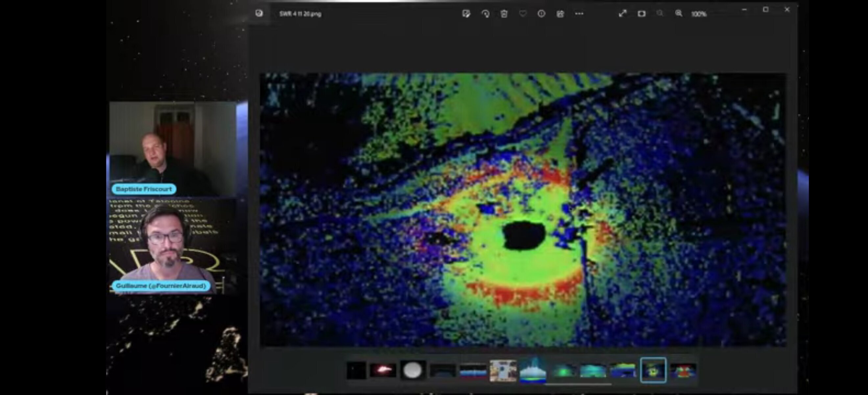The height and width of the screenshot is (395, 868).
Task: Select the gray moon disc thumbnail
Action: coord(412,370)
